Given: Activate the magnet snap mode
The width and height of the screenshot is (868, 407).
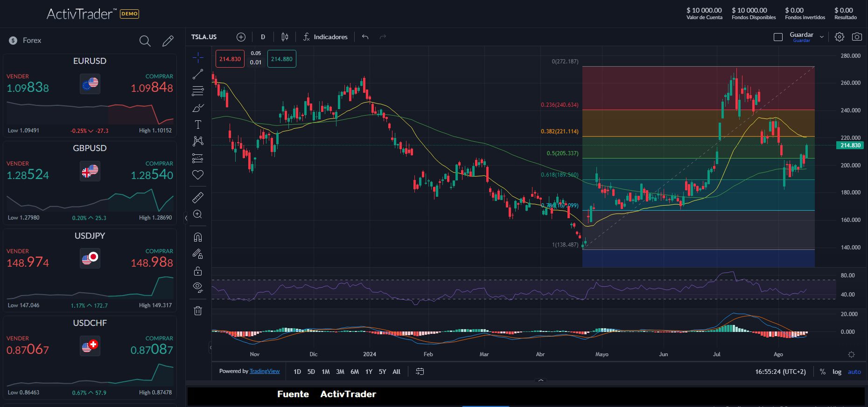Looking at the screenshot, I should [x=198, y=237].
